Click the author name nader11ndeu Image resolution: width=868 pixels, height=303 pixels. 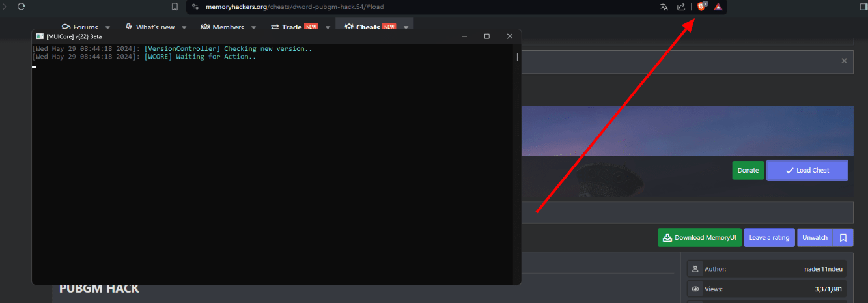tap(823, 269)
